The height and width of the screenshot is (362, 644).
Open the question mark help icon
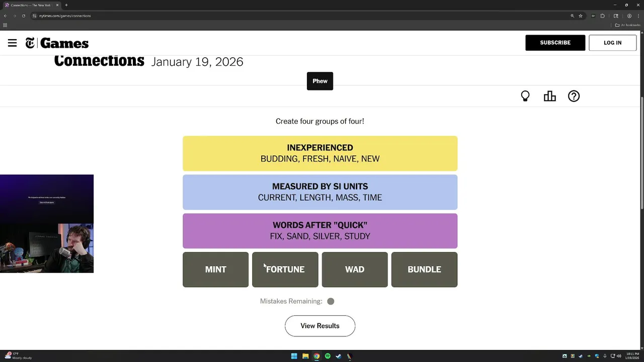tap(574, 96)
